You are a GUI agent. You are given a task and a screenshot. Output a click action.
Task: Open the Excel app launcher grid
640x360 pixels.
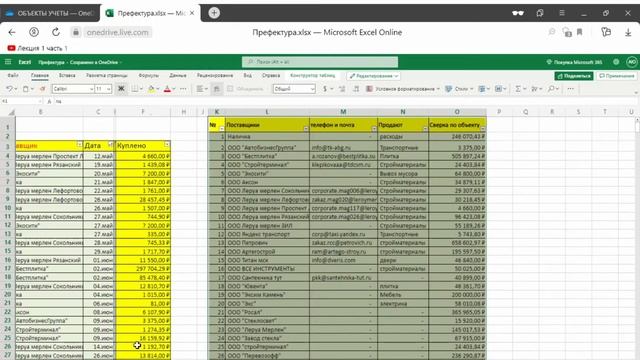coord(8,62)
